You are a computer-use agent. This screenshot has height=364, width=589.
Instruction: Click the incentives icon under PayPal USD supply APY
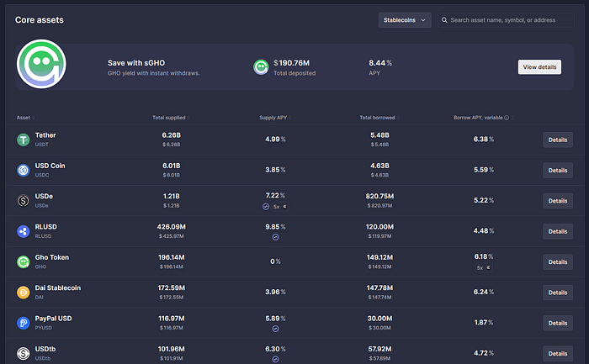pyautogui.click(x=276, y=329)
